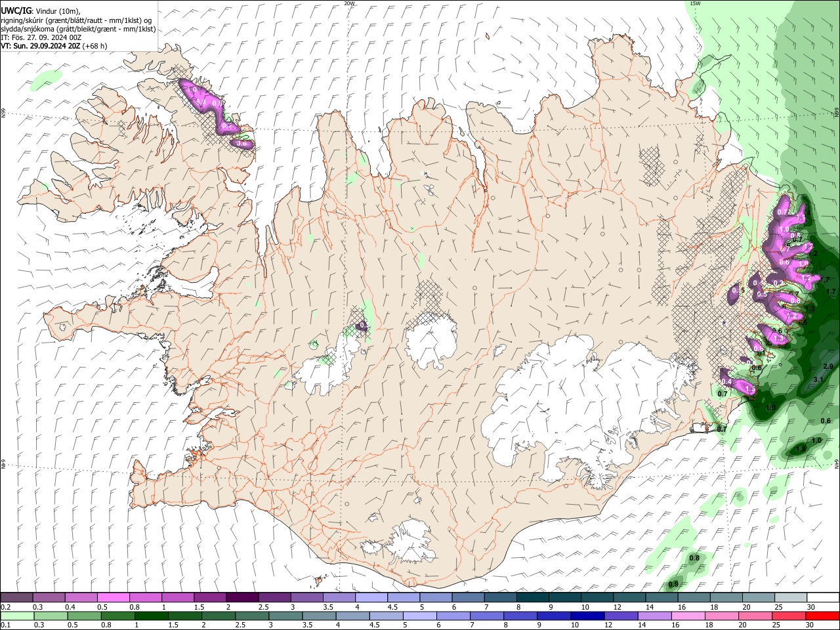
Task: Click the '20' label in the upper legend row
Action: click(x=746, y=607)
